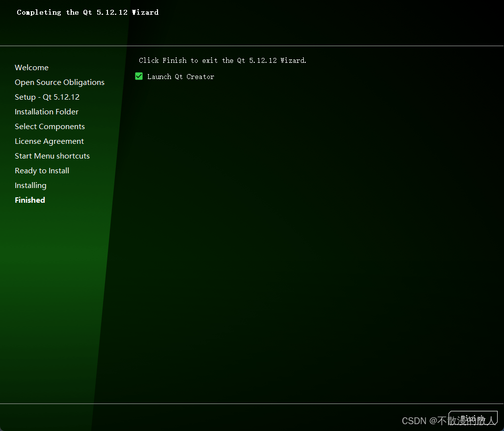
Task: Select the bold Finished step
Action: (x=30, y=200)
